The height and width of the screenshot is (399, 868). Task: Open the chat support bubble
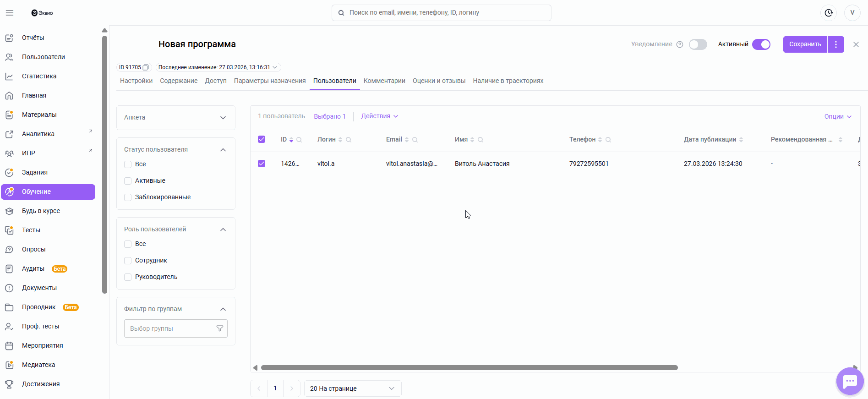[x=850, y=381]
